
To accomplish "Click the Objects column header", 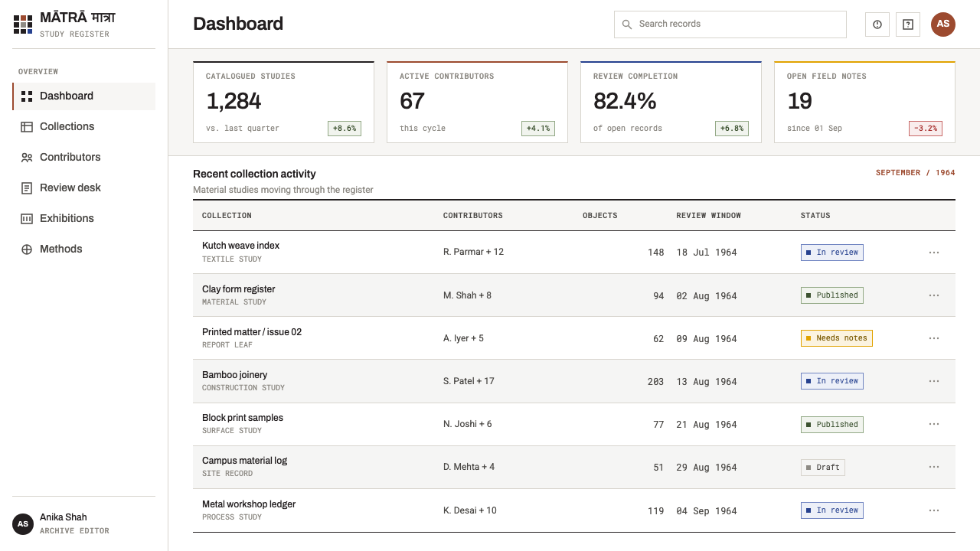I will tap(600, 216).
